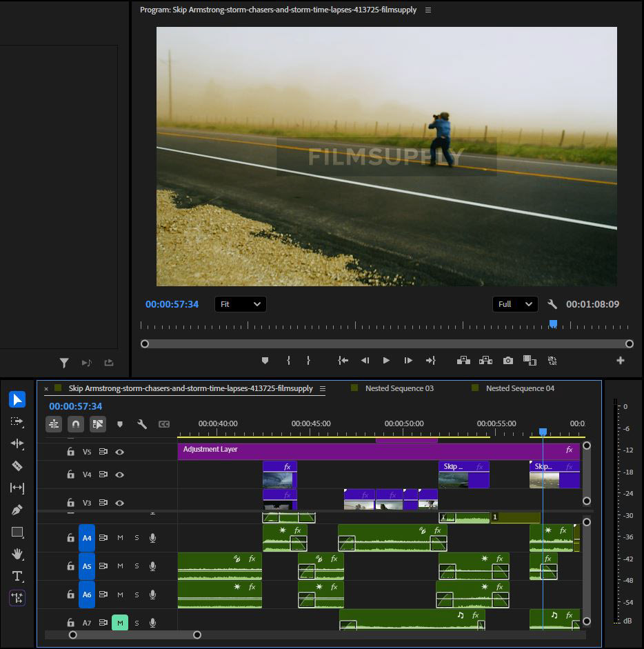Toggle proxies button in Program monitor
The width and height of the screenshot is (644, 649).
point(552,361)
